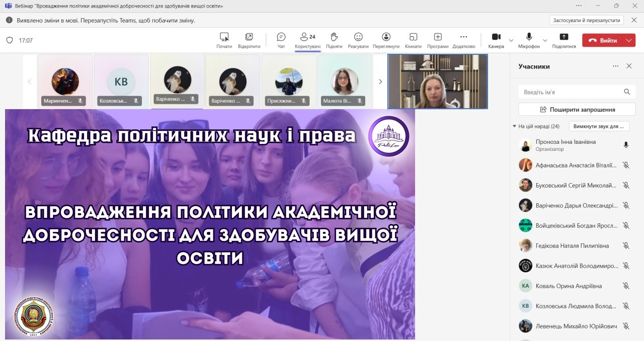The image size is (644, 341).
Task: Toggle the Camera (Камера) on or off
Action: pos(496,40)
